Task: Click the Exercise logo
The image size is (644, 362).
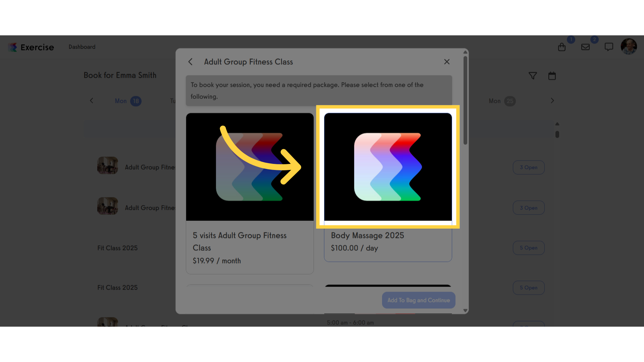Action: click(31, 47)
